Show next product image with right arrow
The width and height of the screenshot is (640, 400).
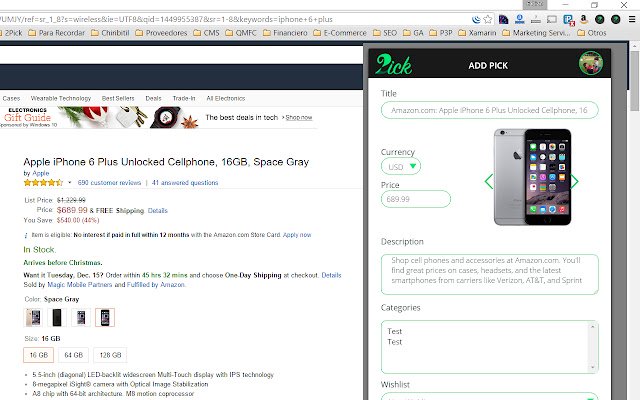coord(574,181)
